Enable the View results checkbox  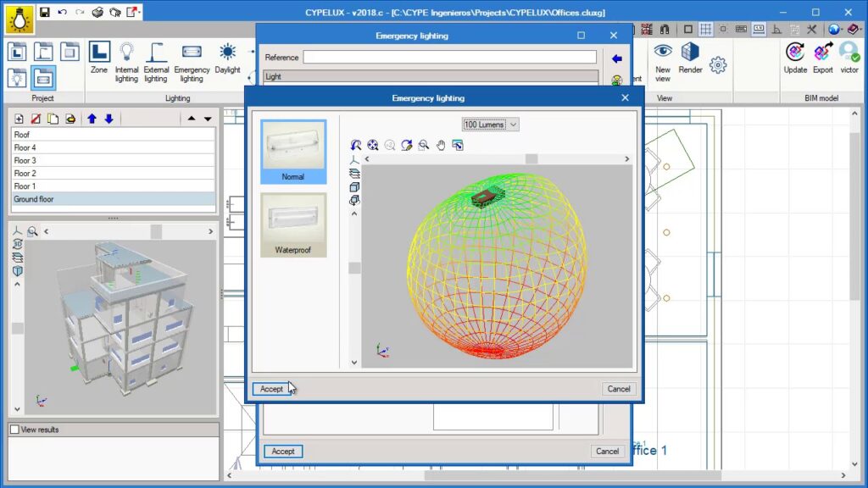point(14,430)
